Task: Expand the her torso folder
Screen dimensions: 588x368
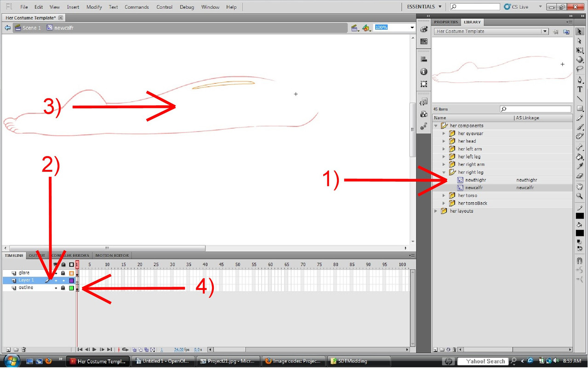Action: (x=444, y=195)
